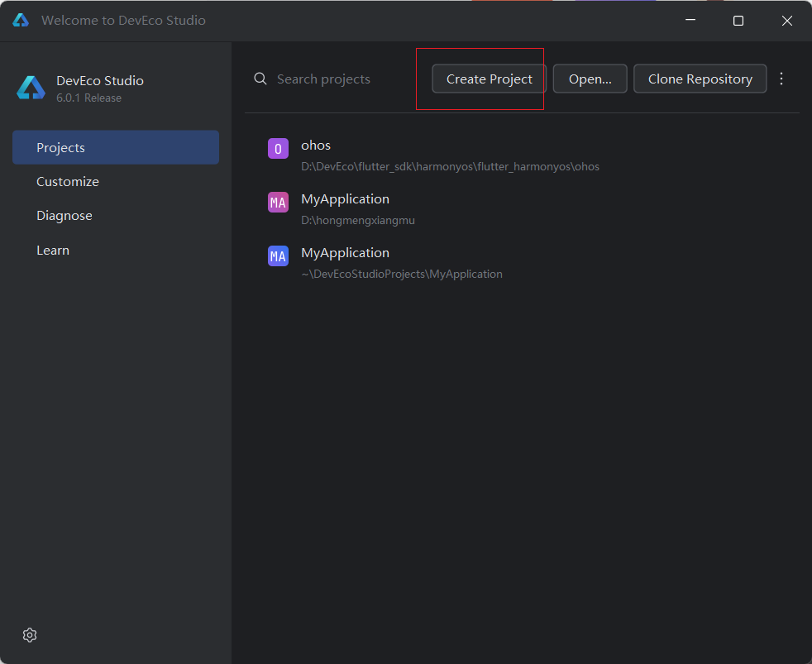
Task: Click the 6.0.1 Release version text
Action: (89, 98)
